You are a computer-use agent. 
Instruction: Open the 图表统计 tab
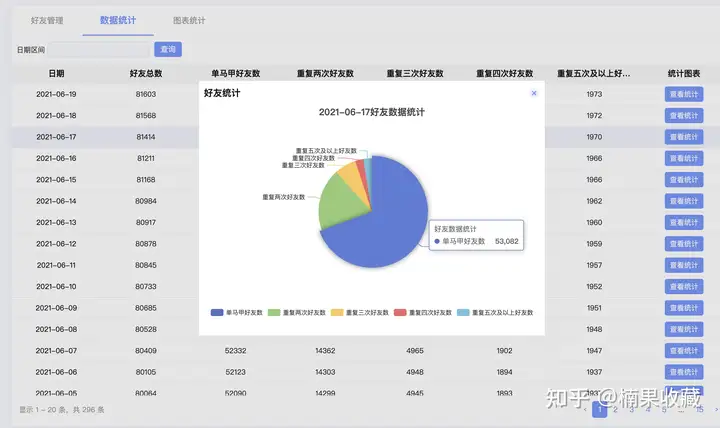click(x=189, y=21)
